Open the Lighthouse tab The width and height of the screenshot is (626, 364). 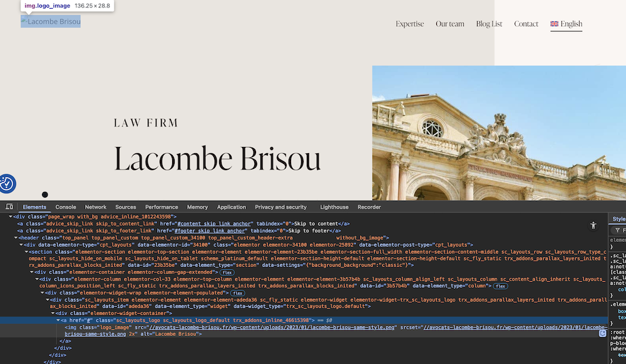pos(334,207)
